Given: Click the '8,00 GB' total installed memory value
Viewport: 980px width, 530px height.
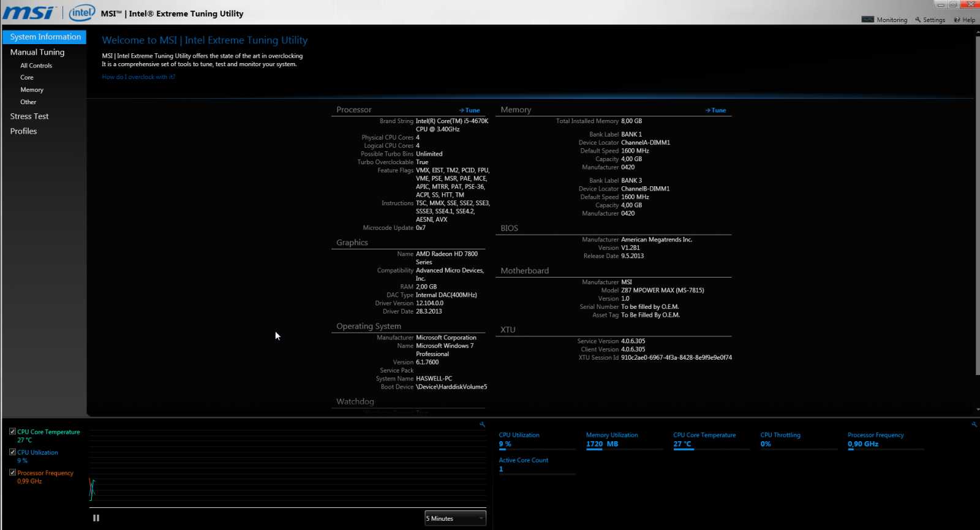Looking at the screenshot, I should click(x=631, y=121).
